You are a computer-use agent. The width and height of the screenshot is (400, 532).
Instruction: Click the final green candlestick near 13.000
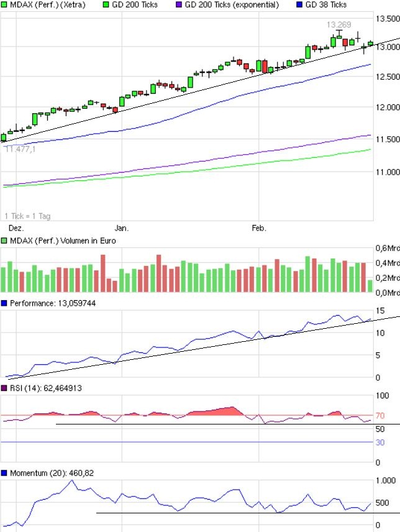(370, 44)
